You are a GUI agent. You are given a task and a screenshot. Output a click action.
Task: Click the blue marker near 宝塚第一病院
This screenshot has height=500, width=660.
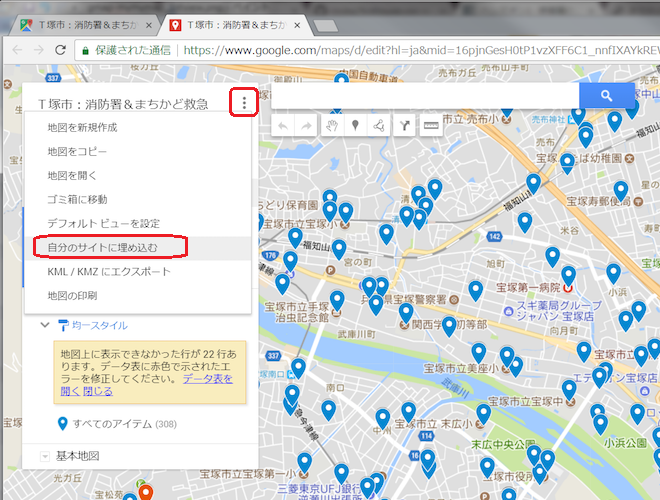pyautogui.click(x=568, y=276)
